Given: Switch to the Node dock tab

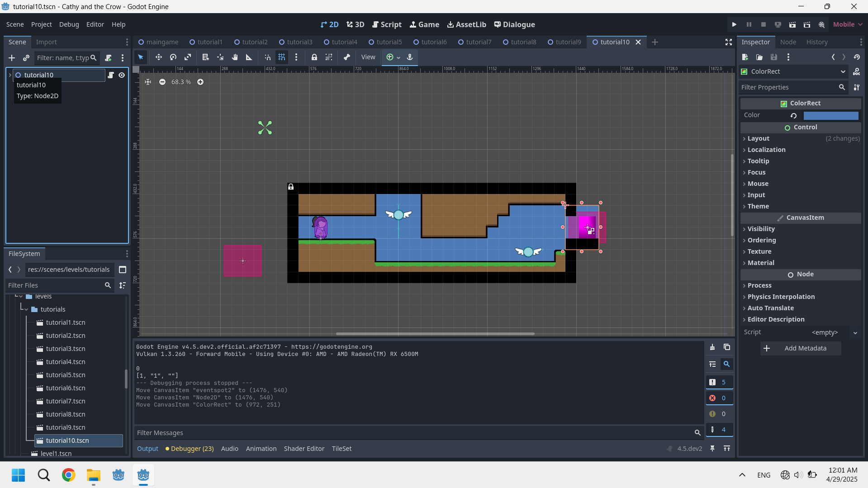Looking at the screenshot, I should point(788,42).
